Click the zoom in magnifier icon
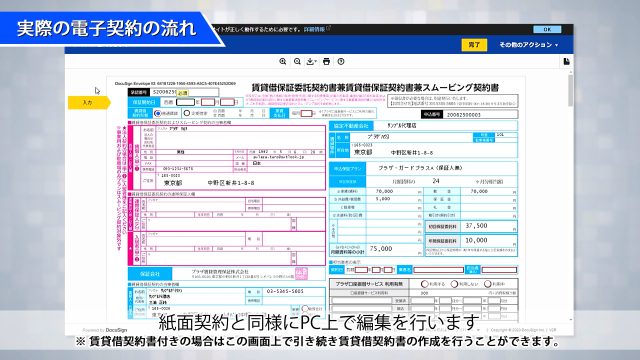 [x=282, y=62]
